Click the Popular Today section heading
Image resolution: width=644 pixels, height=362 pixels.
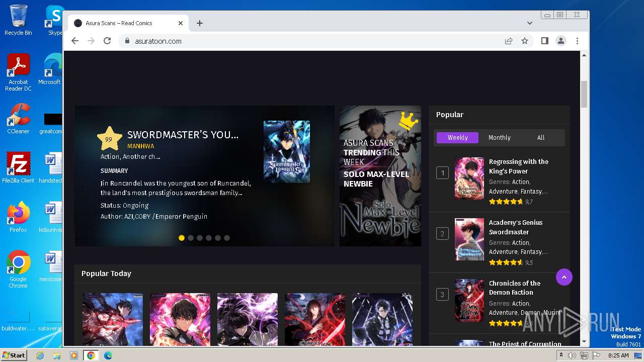click(106, 274)
